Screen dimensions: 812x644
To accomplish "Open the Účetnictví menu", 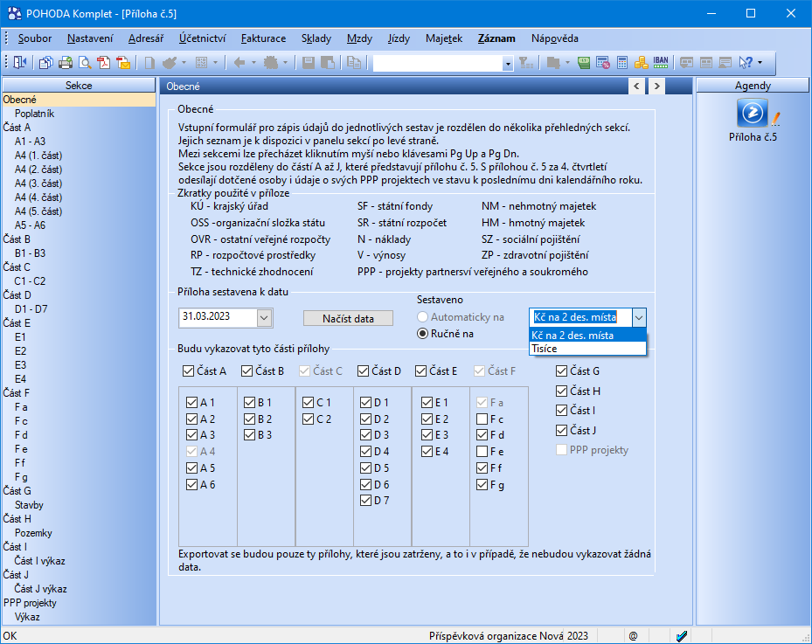I will pyautogui.click(x=202, y=38).
